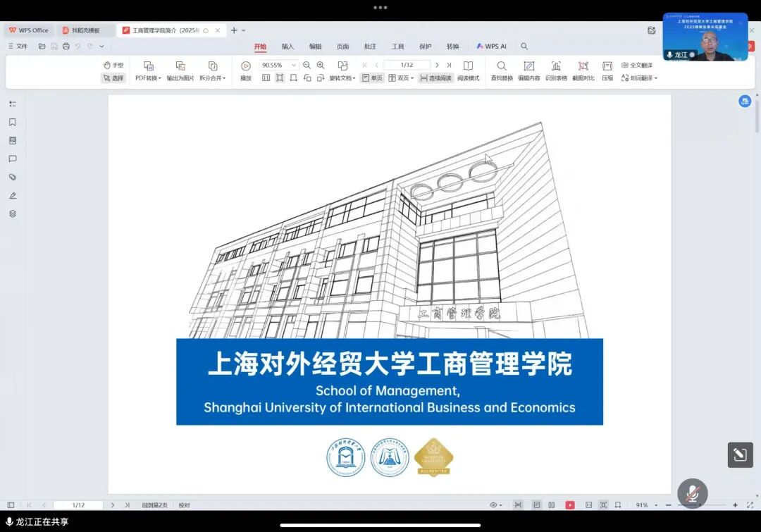Toggle Continuous Reading (连续阅读) mode

point(435,78)
